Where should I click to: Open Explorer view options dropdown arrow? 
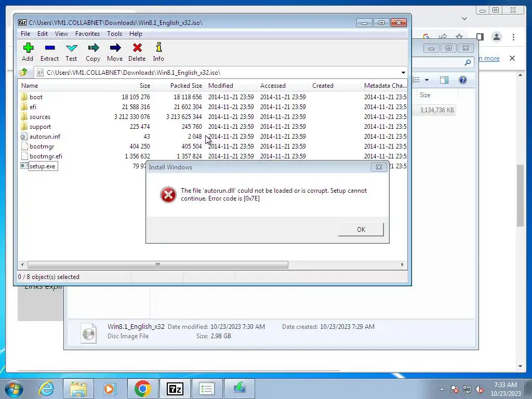tap(427, 80)
